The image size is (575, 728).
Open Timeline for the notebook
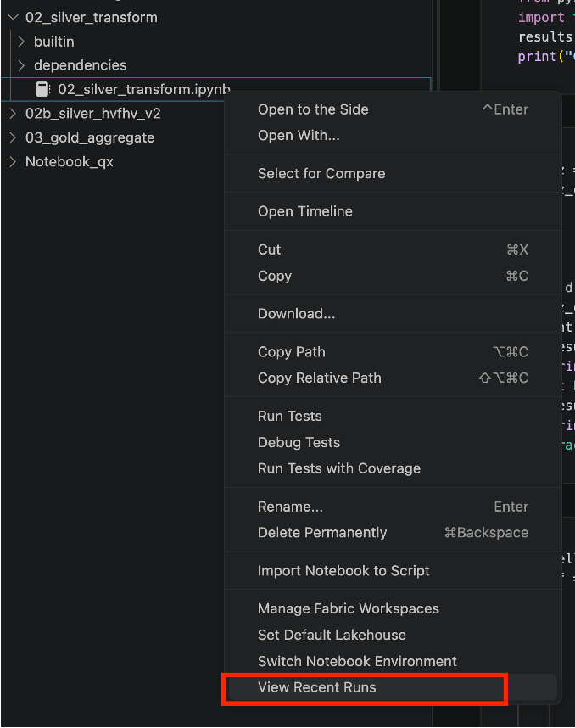point(305,211)
